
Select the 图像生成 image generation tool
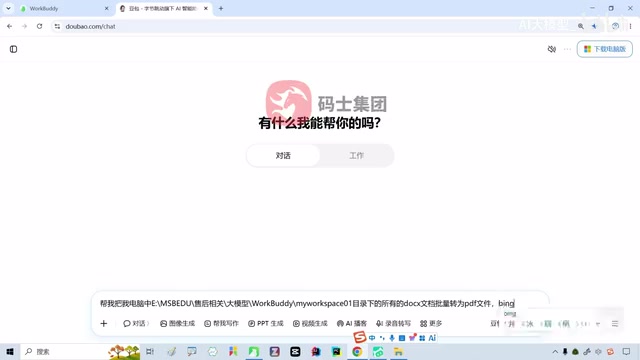[x=178, y=323]
